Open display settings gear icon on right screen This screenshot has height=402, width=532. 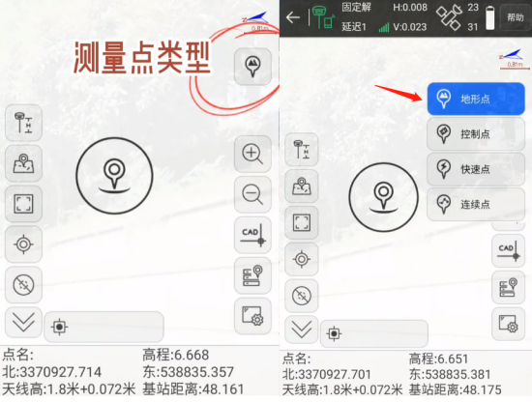[508, 324]
